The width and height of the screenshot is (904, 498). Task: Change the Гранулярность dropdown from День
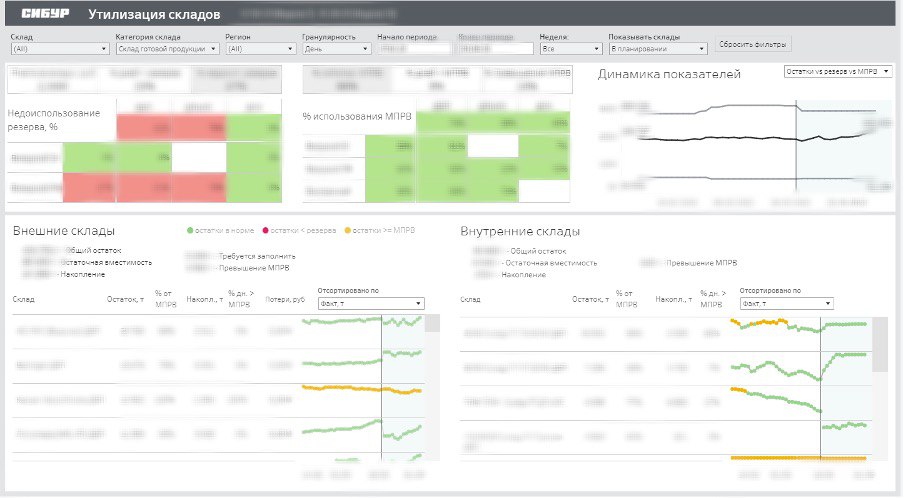(x=336, y=49)
